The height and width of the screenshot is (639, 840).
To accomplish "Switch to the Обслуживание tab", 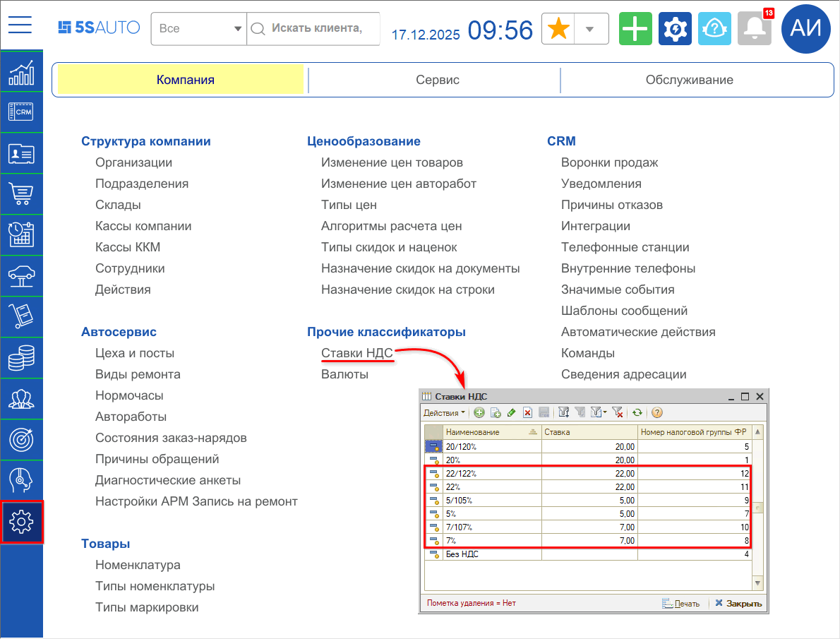I will [689, 80].
